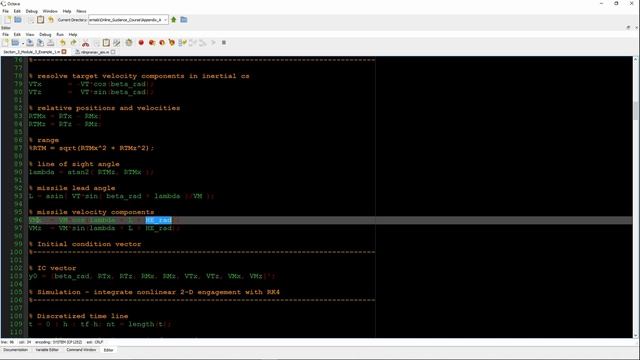Select the Editor bottom tab
The image size is (640, 360).
[108, 350]
